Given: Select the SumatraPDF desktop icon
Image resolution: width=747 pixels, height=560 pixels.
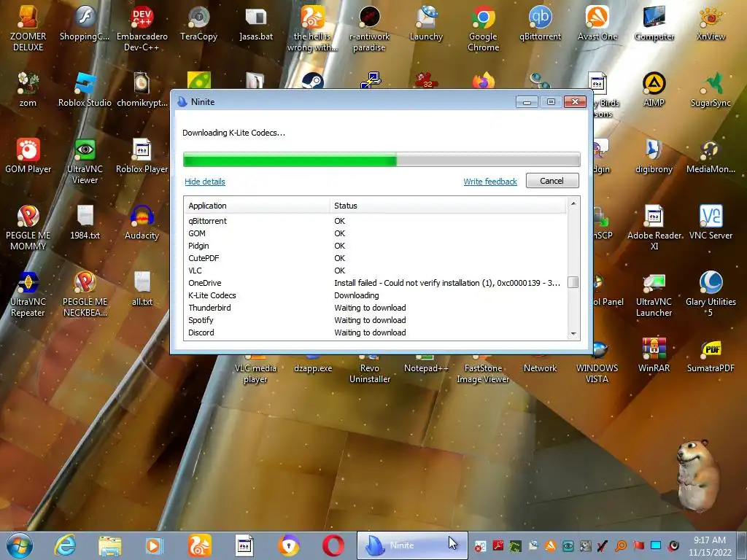Looking at the screenshot, I should (711, 355).
